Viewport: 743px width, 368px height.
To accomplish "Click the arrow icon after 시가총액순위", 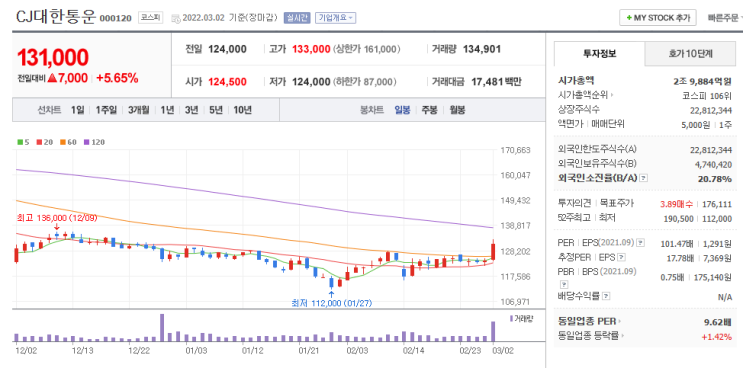I will click(612, 95).
